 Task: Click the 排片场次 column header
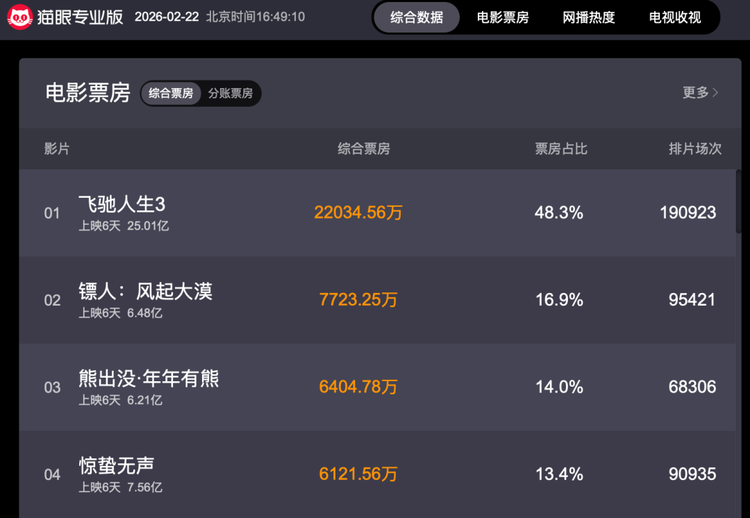pyautogui.click(x=694, y=149)
